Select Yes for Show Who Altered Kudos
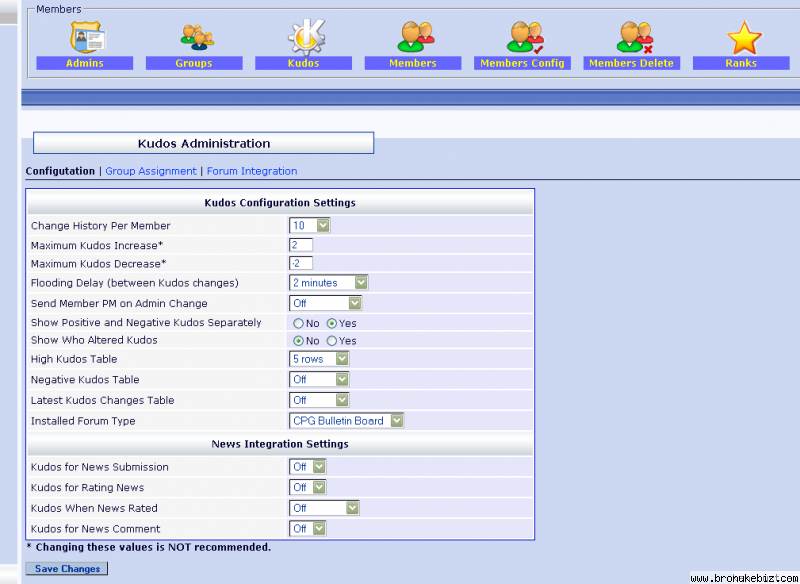The height and width of the screenshot is (584, 800). click(332, 341)
